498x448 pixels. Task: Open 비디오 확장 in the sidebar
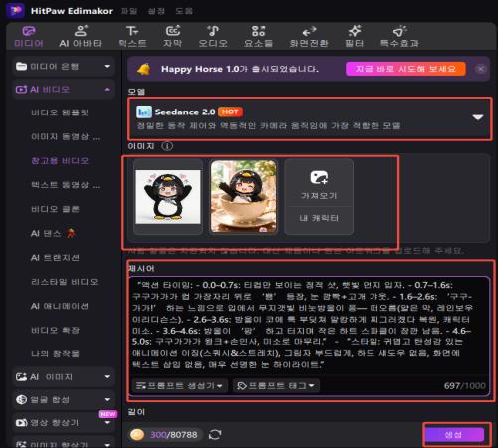55,330
